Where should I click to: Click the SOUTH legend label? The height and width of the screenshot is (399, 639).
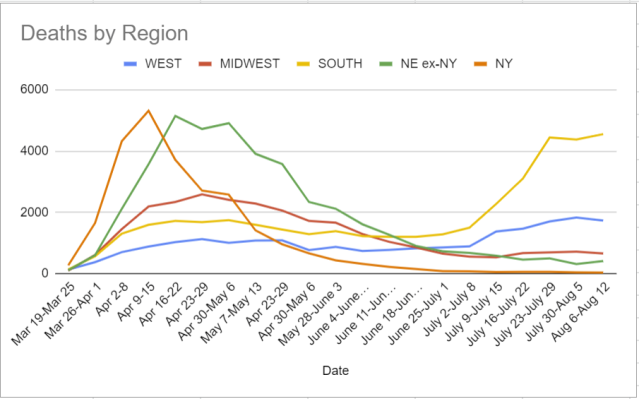340,64
